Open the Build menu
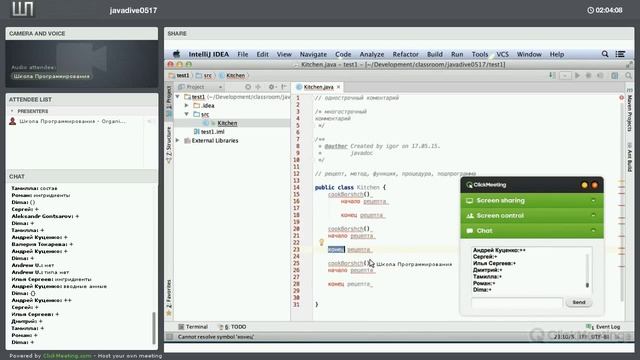640x360 pixels. point(435,54)
